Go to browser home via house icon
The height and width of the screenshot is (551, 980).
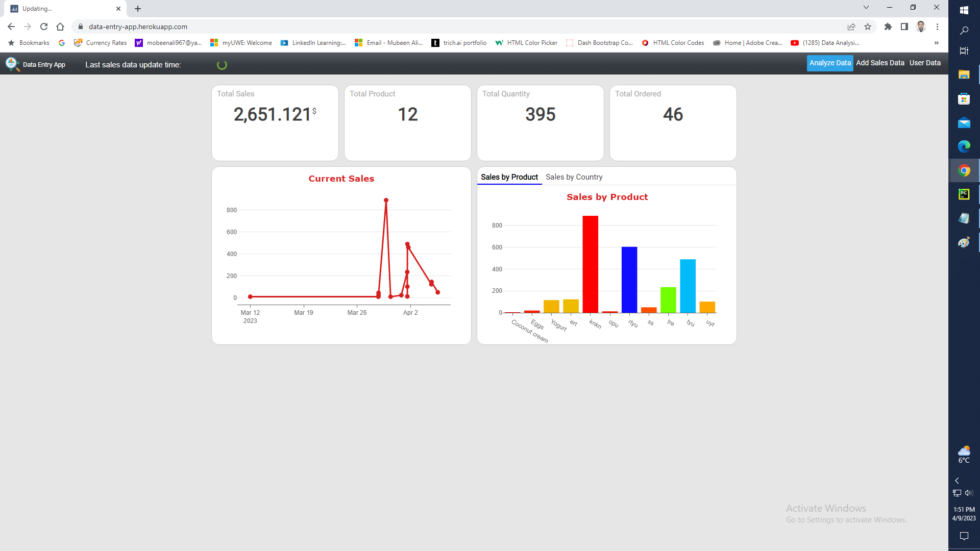point(60,27)
